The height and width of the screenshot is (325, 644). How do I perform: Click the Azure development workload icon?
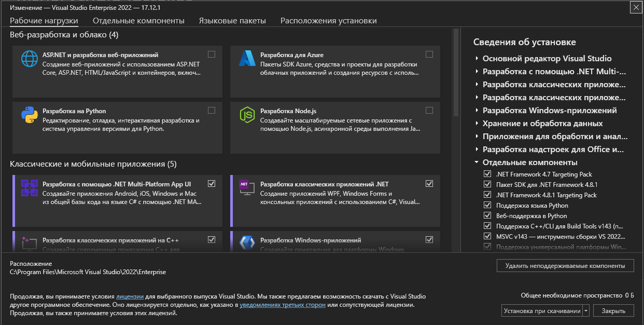[x=247, y=59]
